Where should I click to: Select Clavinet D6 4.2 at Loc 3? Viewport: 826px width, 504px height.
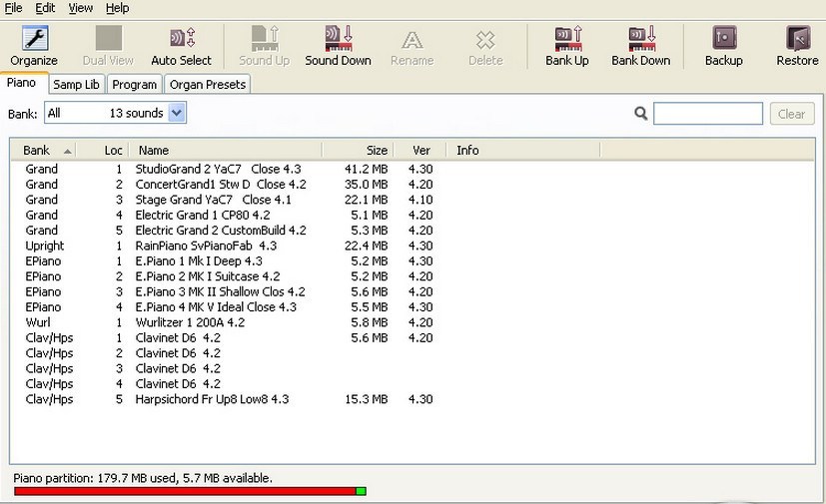178,368
